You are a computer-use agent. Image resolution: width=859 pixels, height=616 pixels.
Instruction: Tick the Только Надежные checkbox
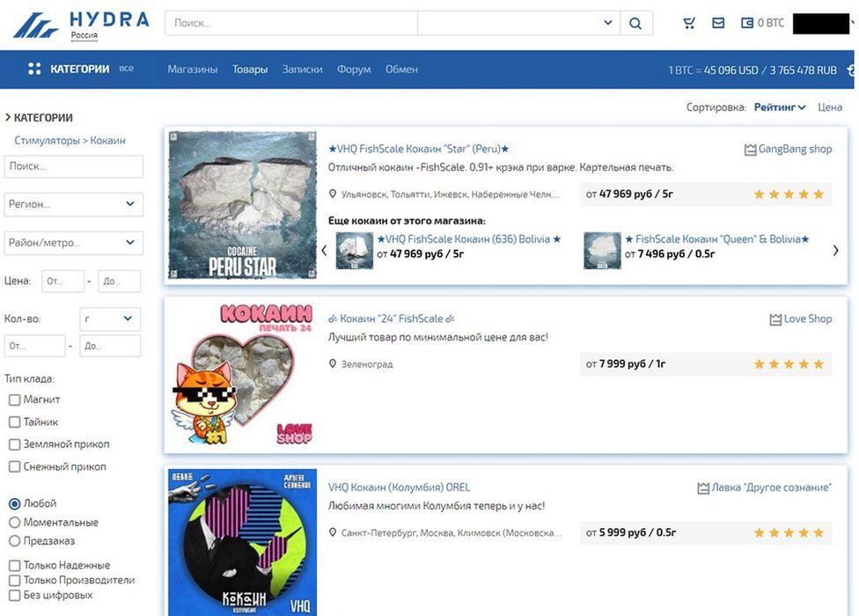pos(15,565)
